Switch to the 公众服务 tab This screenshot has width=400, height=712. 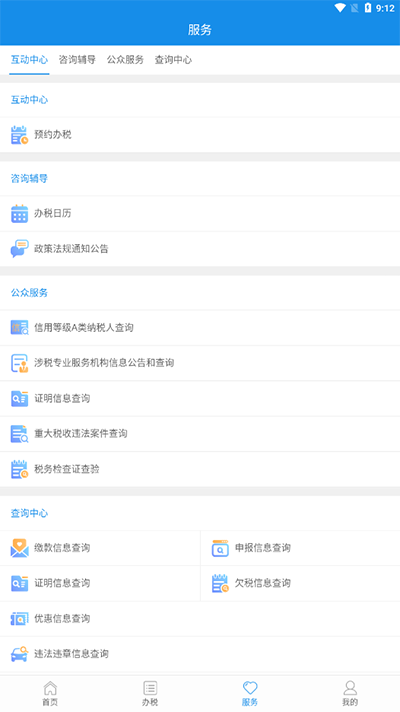125,59
